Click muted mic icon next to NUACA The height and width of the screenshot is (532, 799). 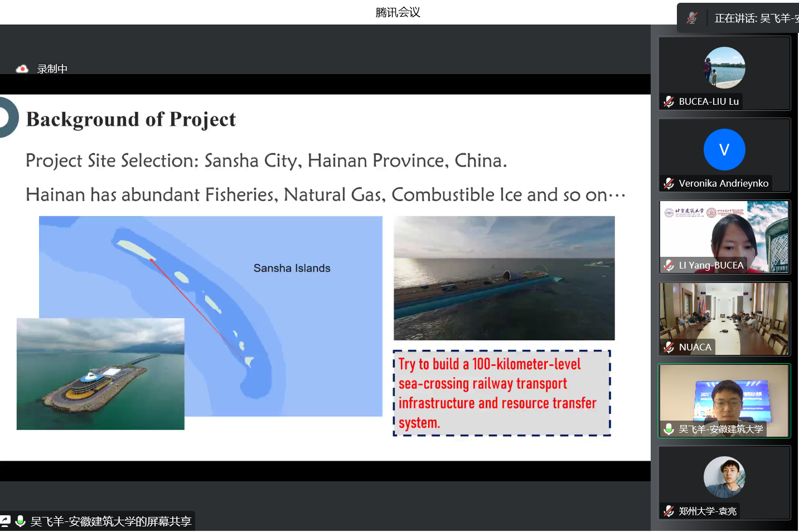[x=669, y=348]
